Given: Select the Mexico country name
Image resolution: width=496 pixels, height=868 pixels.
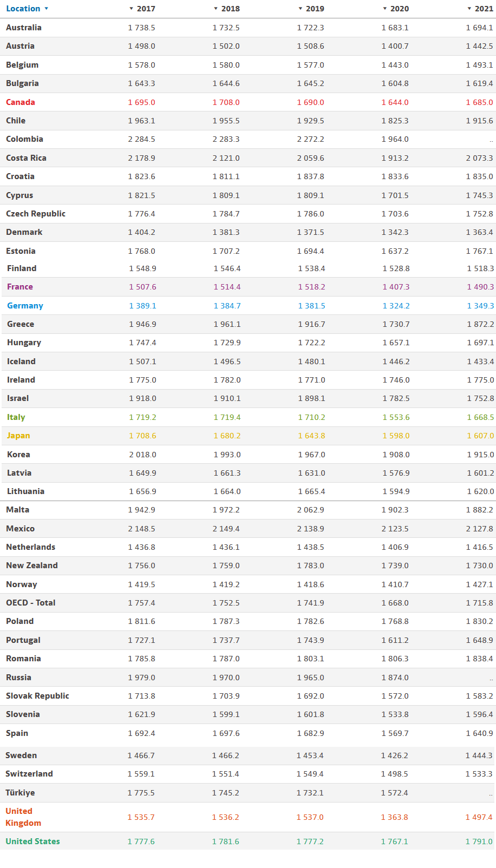Looking at the screenshot, I should [x=20, y=529].
